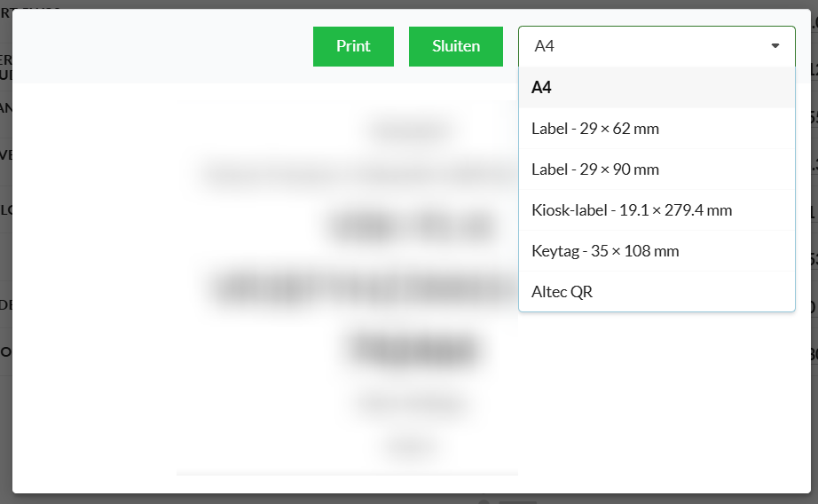Click the smallest blurred line at the preview bottom
Viewport: 818px width, 504px height.
click(413, 448)
